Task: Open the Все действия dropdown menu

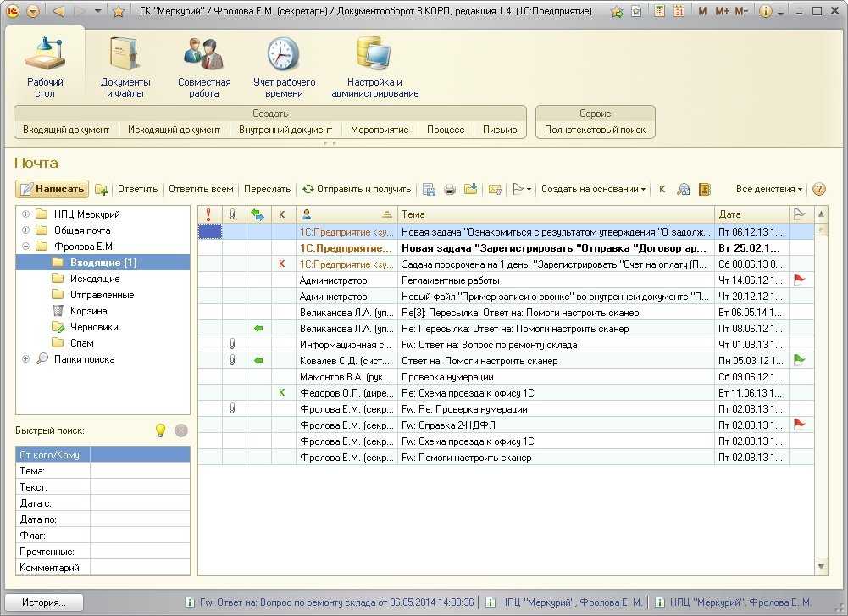Action: tap(769, 189)
